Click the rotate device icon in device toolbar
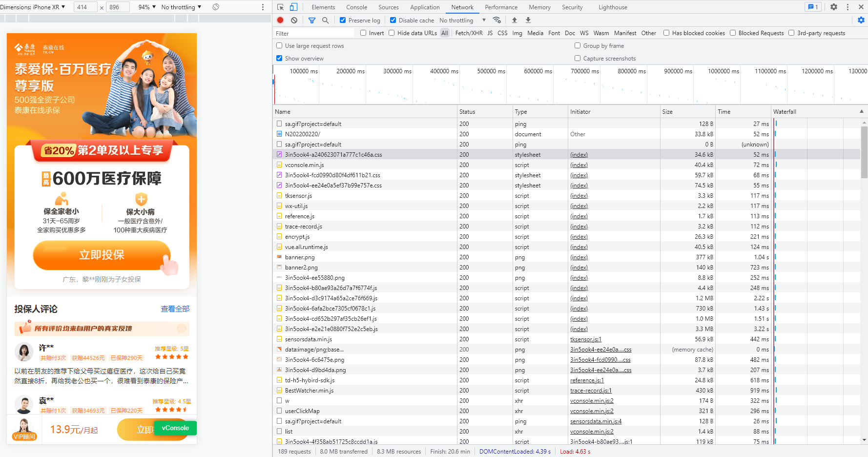Viewport: 868px width, 457px height. (x=216, y=7)
